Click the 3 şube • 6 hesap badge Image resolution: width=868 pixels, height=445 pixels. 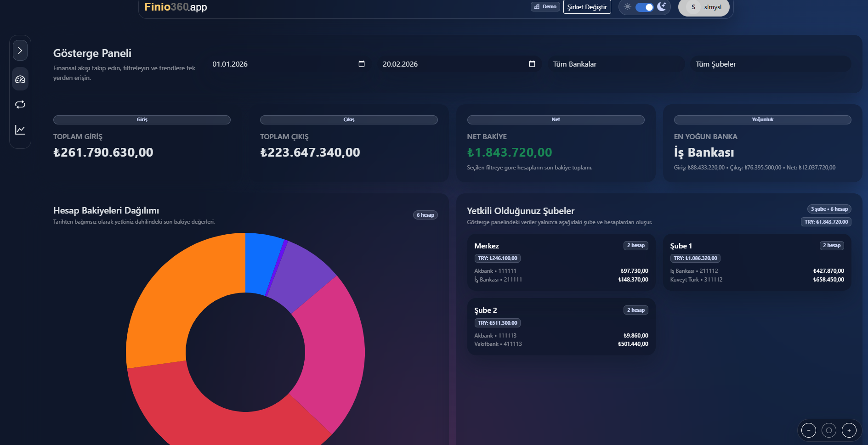[x=829, y=209]
